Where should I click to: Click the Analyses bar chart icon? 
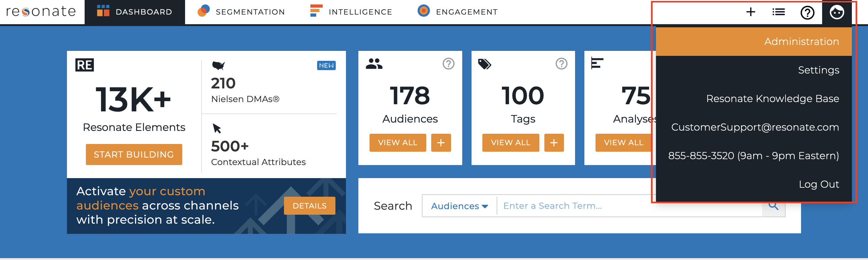[597, 63]
